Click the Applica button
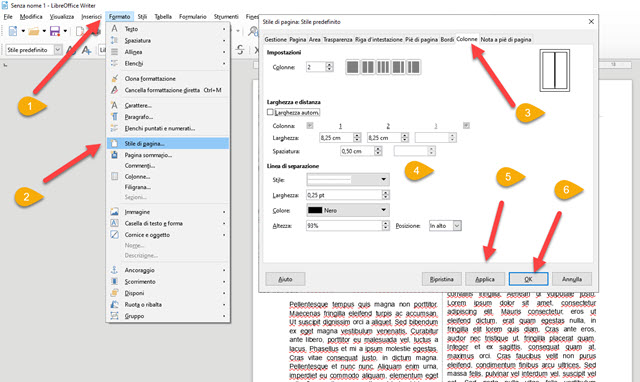This screenshot has height=382, width=640. click(x=485, y=279)
